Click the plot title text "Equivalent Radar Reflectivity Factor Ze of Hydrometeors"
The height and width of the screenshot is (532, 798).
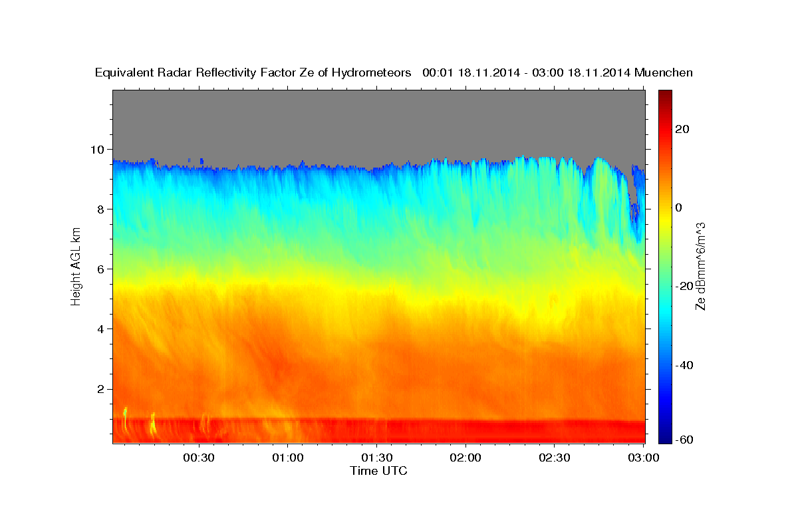(253, 73)
